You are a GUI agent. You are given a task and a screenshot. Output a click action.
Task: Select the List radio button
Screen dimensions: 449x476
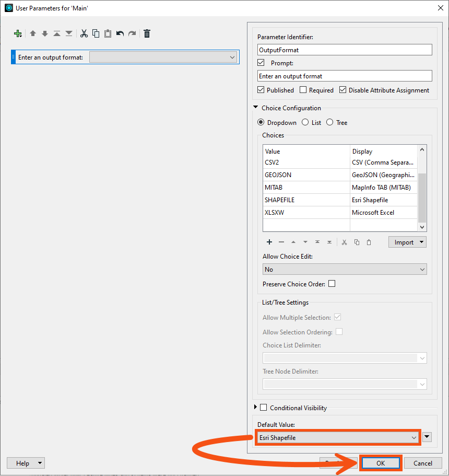(x=305, y=122)
